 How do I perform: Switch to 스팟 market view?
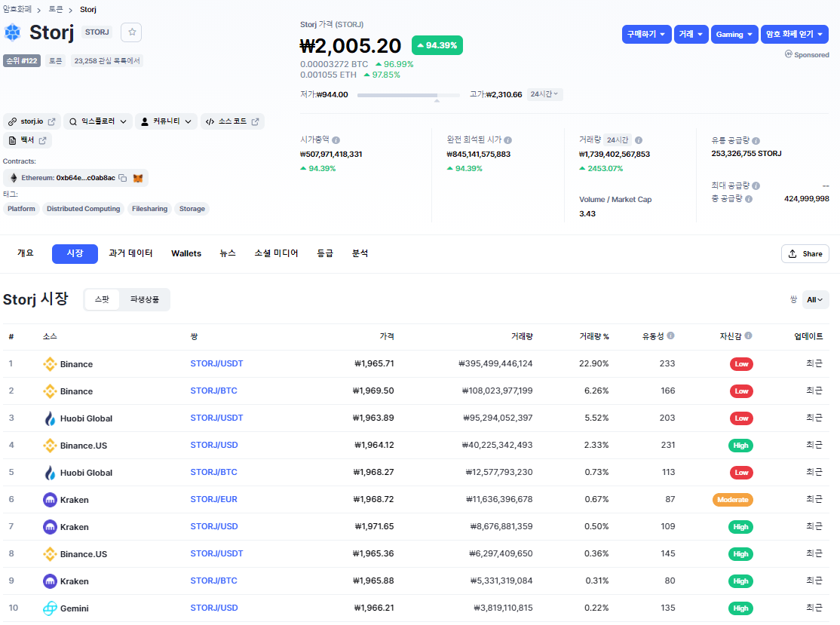click(x=102, y=299)
